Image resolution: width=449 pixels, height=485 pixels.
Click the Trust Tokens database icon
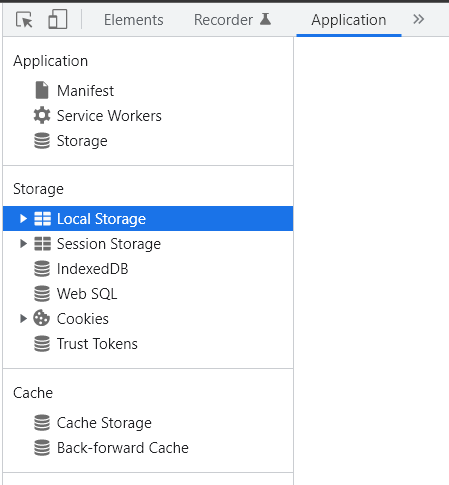(42, 344)
